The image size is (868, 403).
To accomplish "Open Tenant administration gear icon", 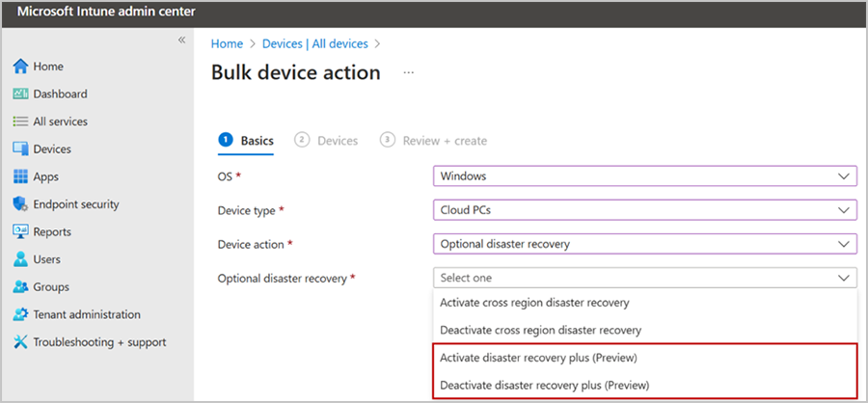I will click(20, 314).
